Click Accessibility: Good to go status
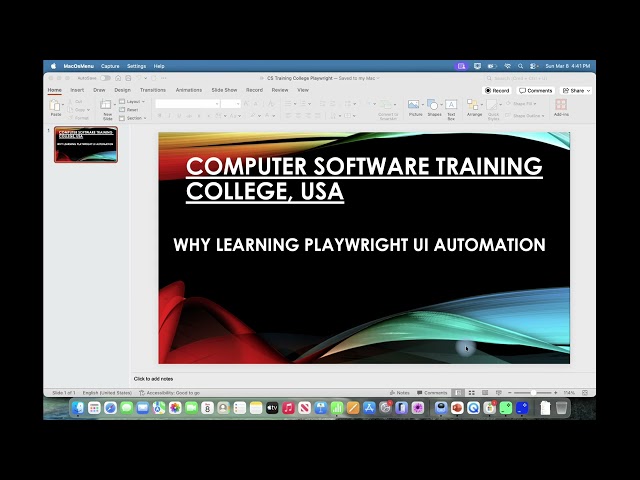The image size is (640, 480). point(169,393)
